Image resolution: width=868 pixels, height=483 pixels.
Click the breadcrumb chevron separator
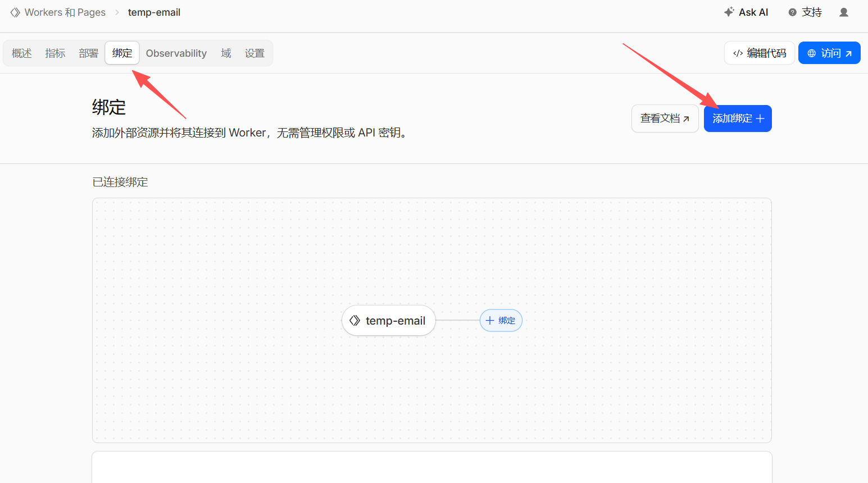[117, 12]
